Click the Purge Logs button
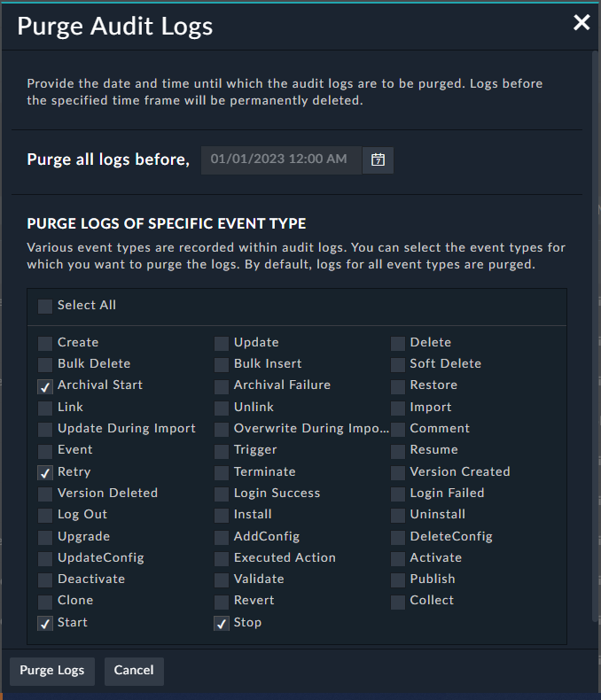The width and height of the screenshot is (601, 700). tap(52, 671)
